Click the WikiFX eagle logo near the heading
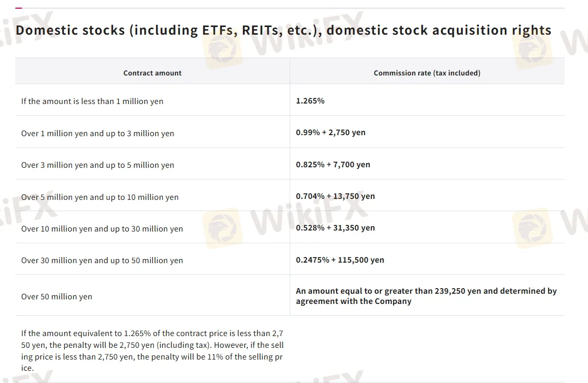 (223, 49)
